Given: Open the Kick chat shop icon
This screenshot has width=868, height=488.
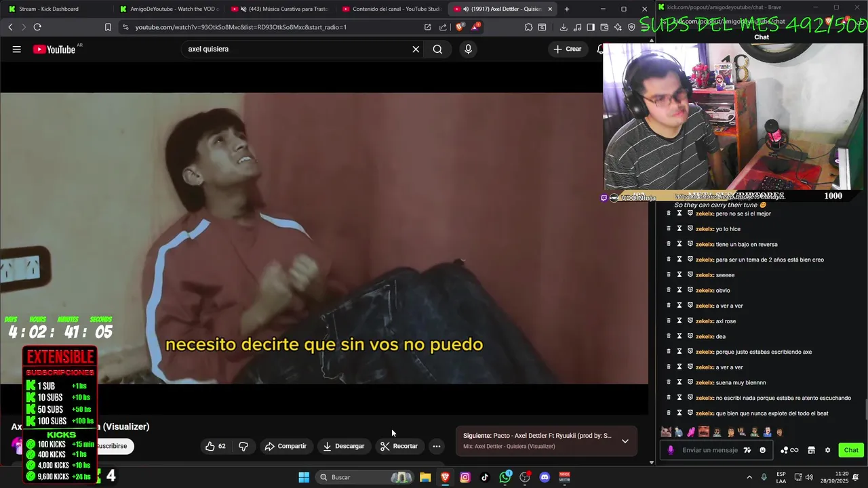Looking at the screenshot, I should [x=811, y=450].
